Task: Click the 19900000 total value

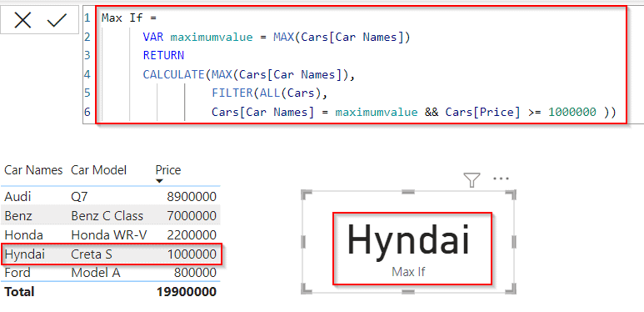Action: (x=187, y=291)
